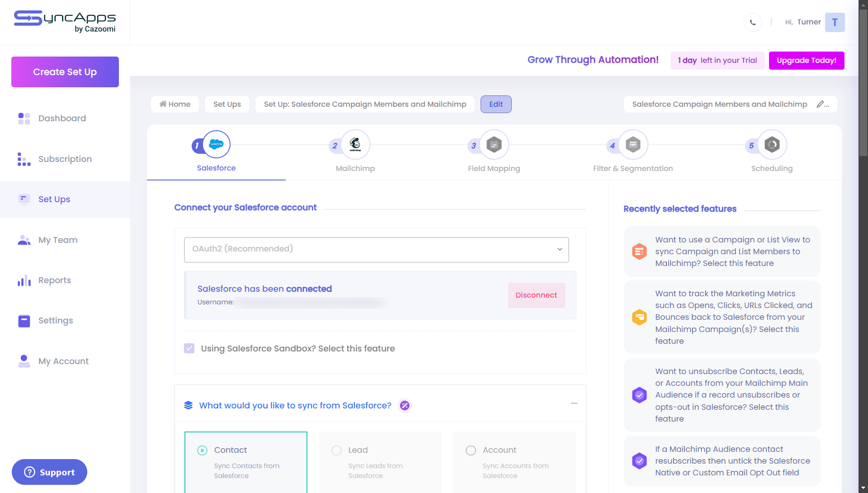Click the Home breadcrumb link

tap(175, 104)
